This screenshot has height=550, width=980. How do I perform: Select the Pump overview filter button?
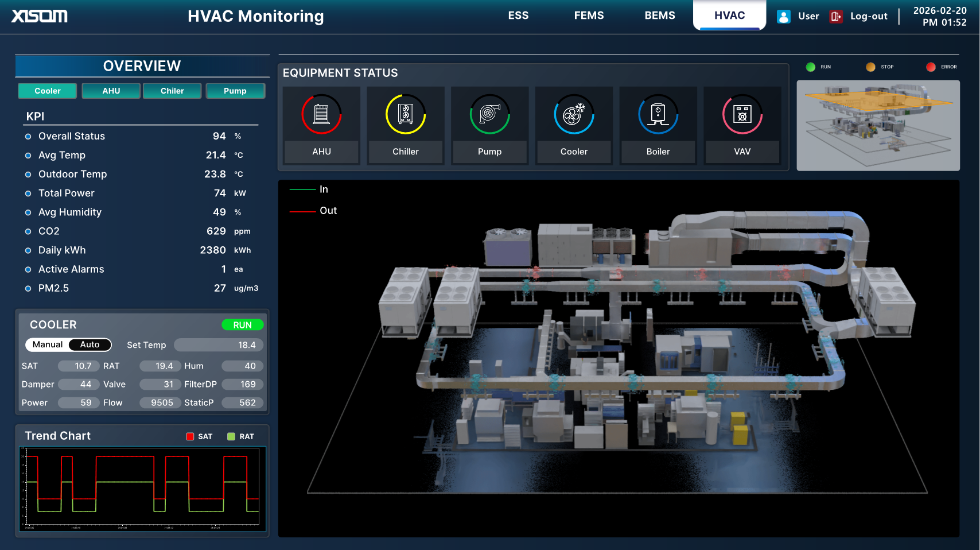click(235, 91)
